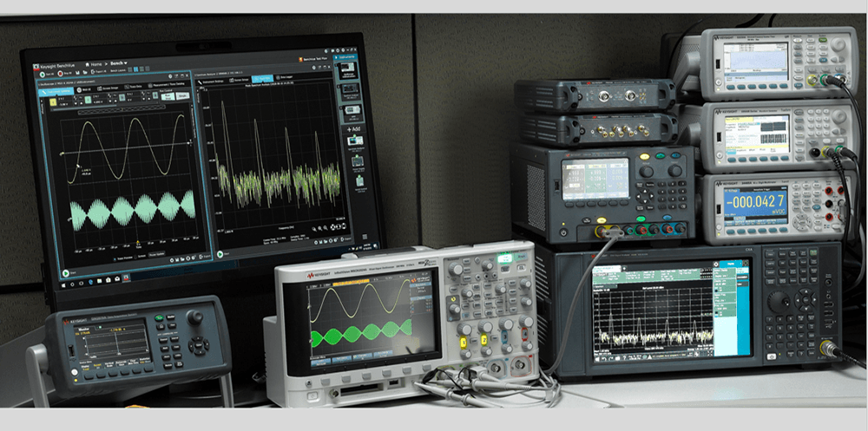
Task: Open the Windows Start menu on the monitor
Action: tap(64, 285)
